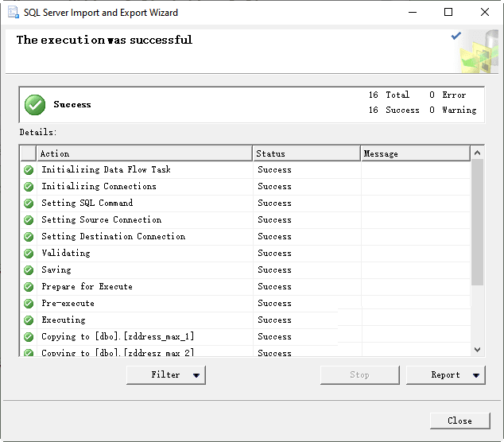
Task: Select the Setting Destination Connection row
Action: [113, 237]
